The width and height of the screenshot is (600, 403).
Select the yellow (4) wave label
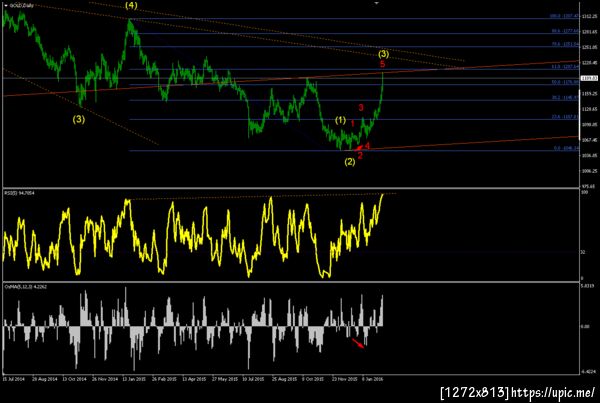tap(131, 6)
